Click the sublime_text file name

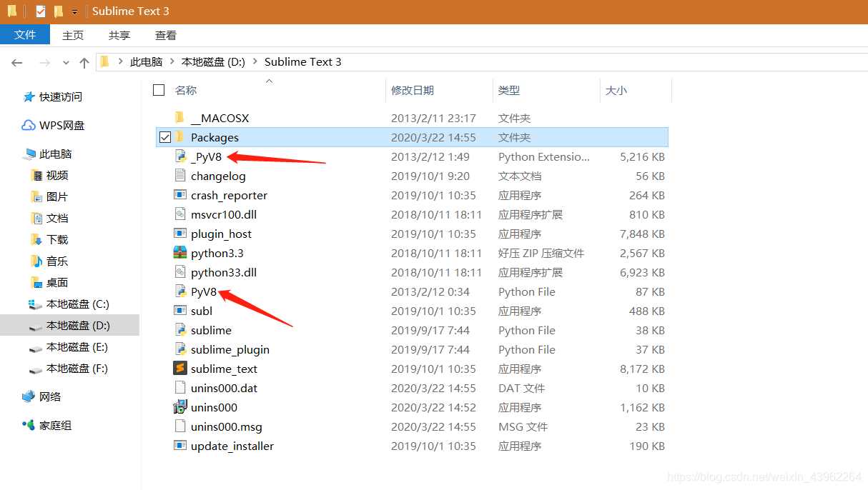pyautogui.click(x=224, y=369)
